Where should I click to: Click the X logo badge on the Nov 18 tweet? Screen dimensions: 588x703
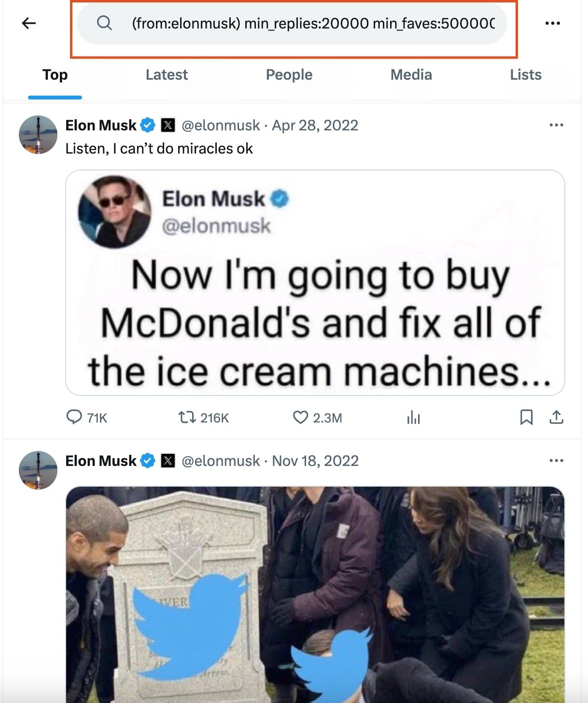point(168,461)
